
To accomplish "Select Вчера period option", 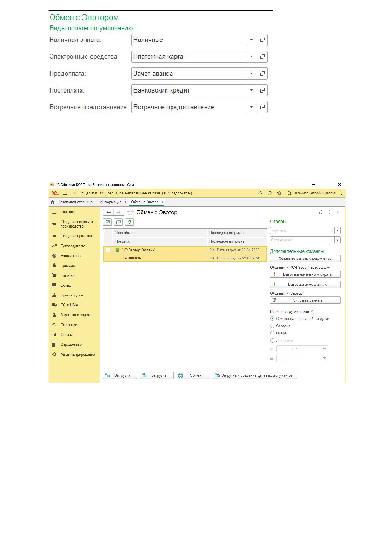I will click(x=272, y=333).
